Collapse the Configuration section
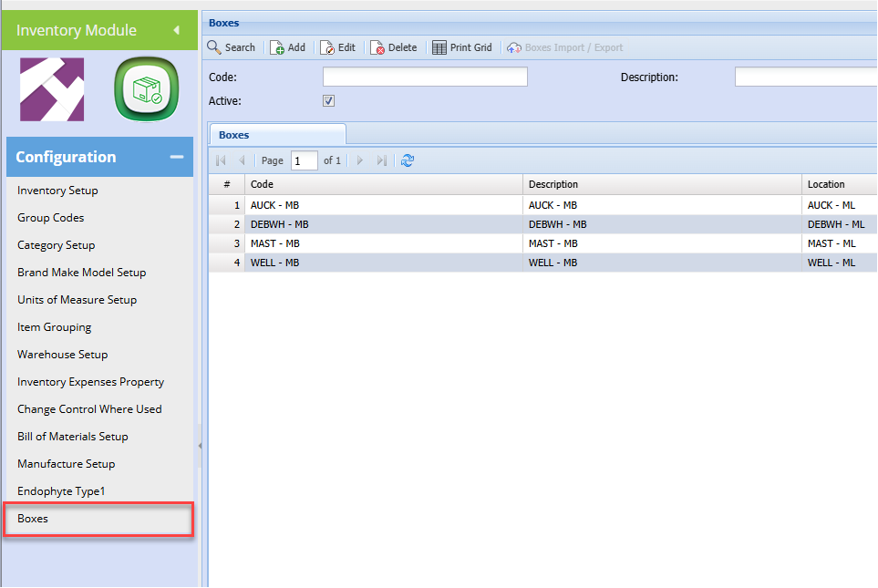Screen dimensions: 878x588 (x=176, y=157)
